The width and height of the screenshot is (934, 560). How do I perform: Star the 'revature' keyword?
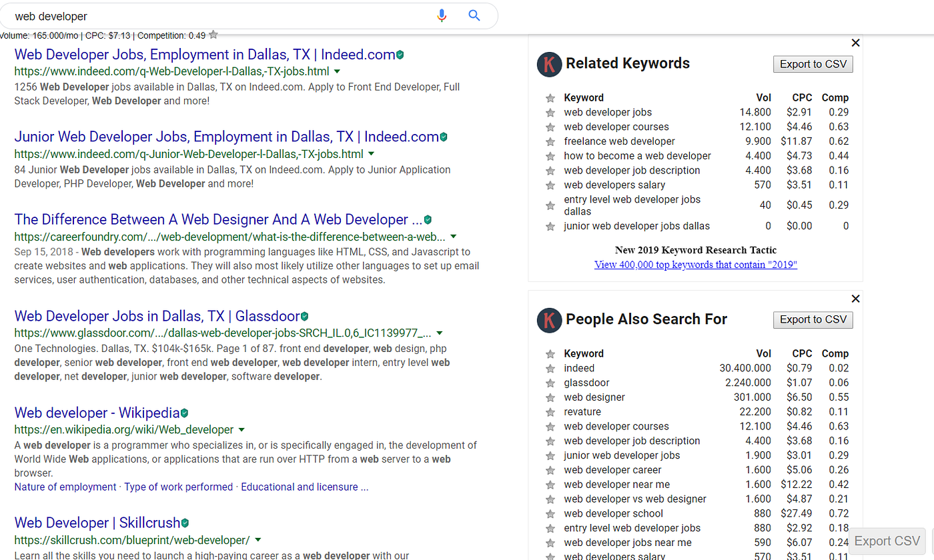pos(550,413)
